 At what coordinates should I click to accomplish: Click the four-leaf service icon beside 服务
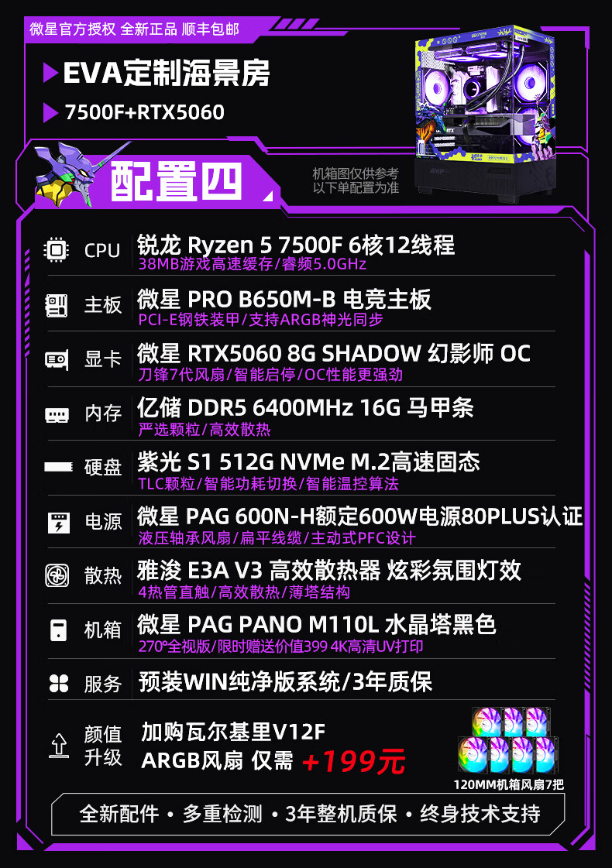[x=59, y=684]
